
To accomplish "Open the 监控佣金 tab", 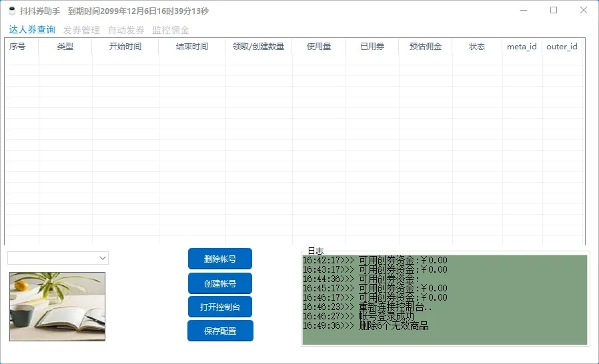I will coord(171,30).
